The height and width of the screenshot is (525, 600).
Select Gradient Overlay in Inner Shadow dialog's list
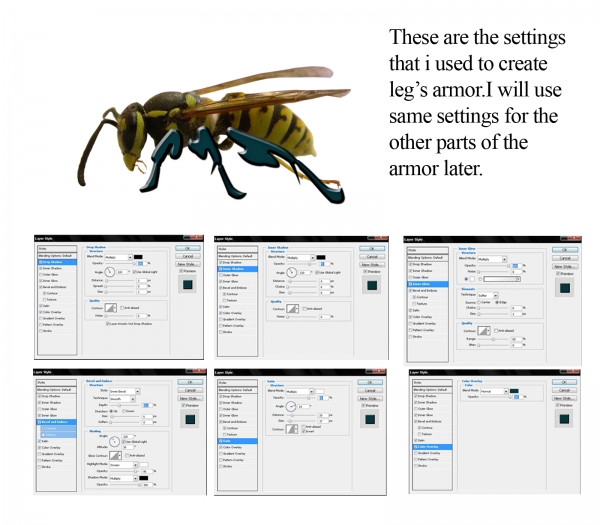pyautogui.click(x=238, y=320)
